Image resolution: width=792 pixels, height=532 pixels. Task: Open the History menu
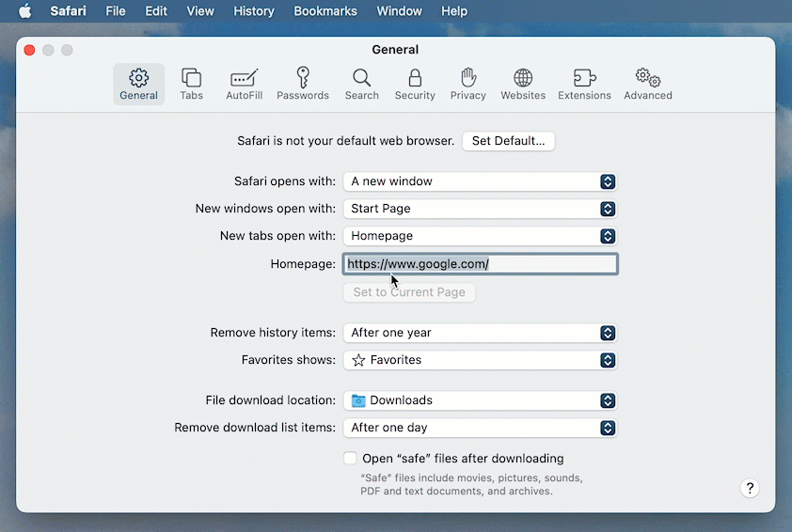[254, 10]
